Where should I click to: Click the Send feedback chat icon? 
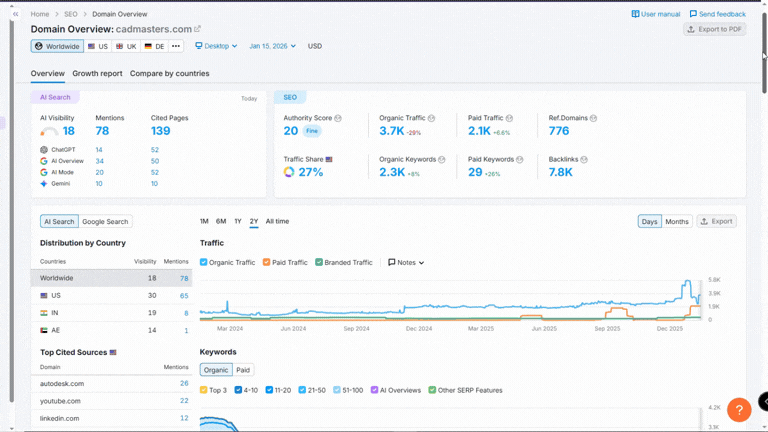(694, 14)
